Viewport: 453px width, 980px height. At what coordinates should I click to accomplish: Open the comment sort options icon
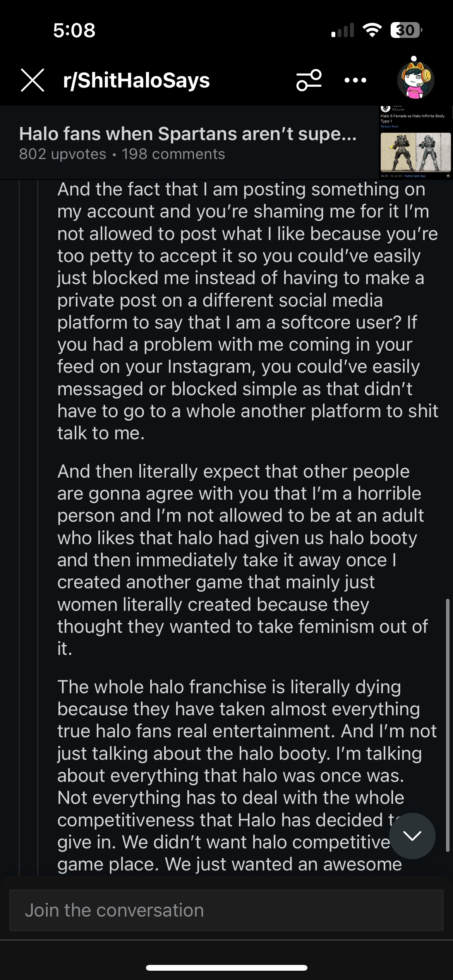309,80
